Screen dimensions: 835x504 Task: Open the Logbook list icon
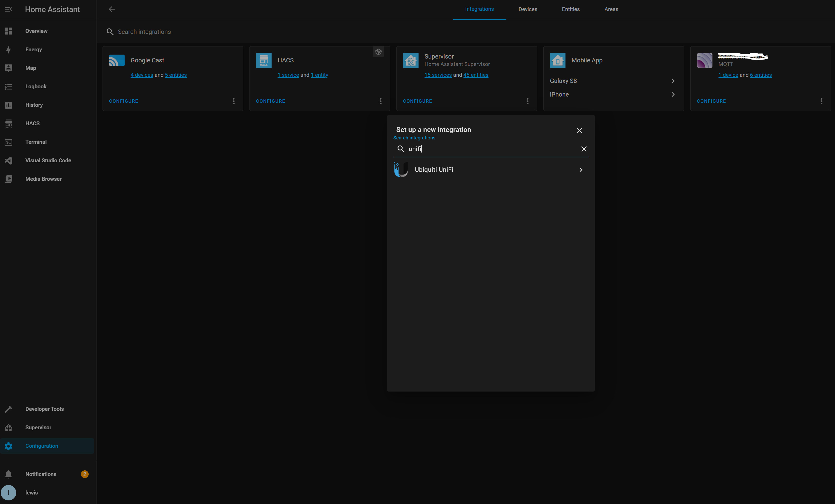(x=8, y=87)
